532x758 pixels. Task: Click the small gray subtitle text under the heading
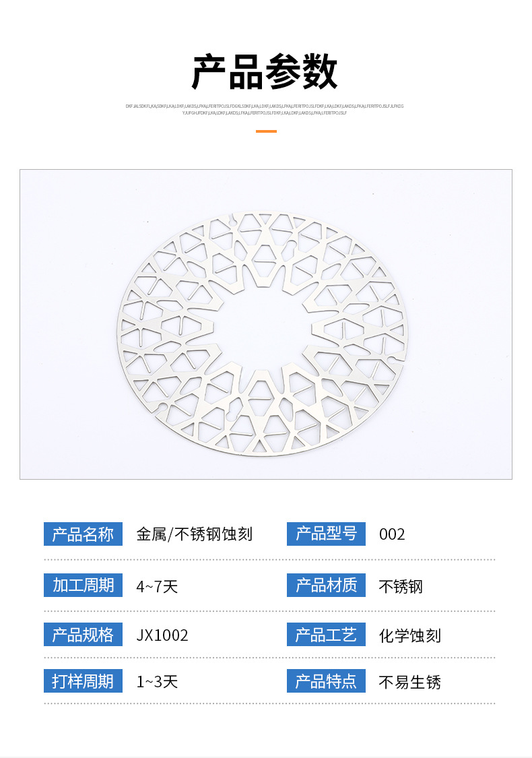pos(265,109)
